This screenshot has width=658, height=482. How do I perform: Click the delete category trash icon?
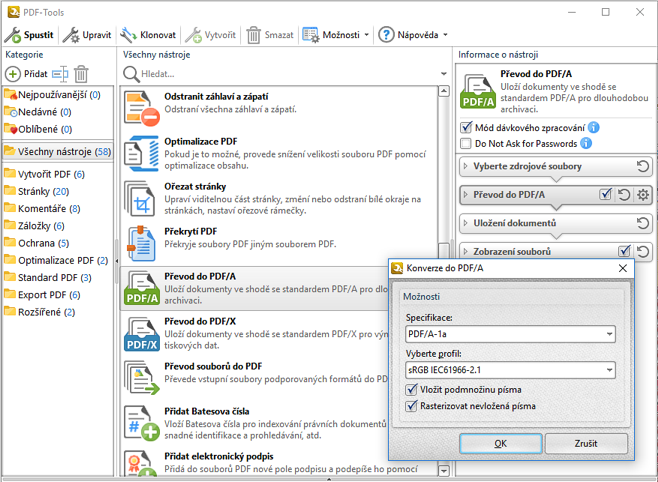[x=81, y=74]
